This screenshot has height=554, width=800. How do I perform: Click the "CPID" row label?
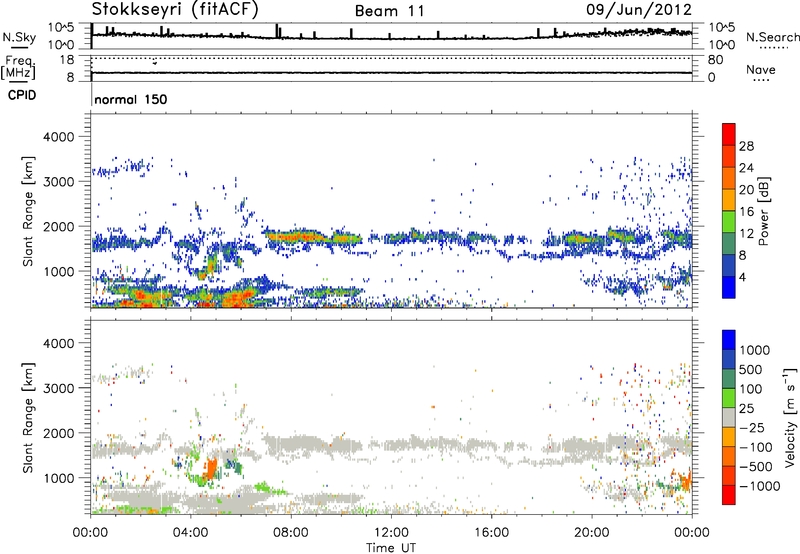coord(22,95)
